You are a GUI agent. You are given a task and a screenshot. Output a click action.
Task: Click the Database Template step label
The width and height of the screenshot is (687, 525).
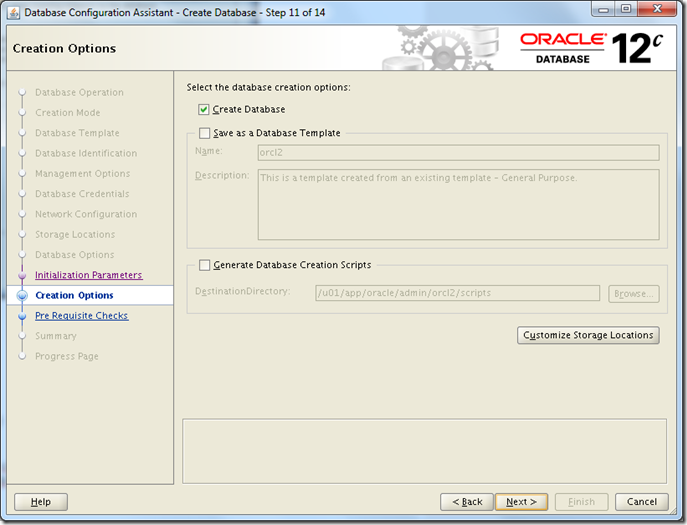coord(77,133)
